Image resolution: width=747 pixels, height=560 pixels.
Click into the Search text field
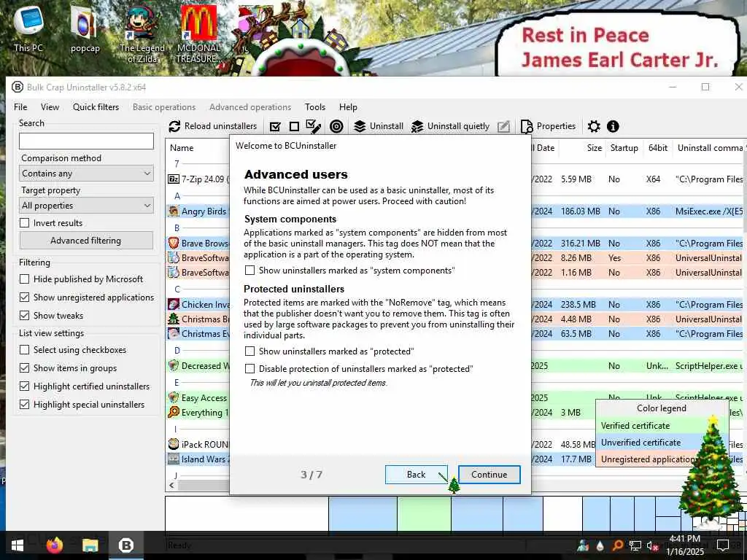(x=86, y=141)
